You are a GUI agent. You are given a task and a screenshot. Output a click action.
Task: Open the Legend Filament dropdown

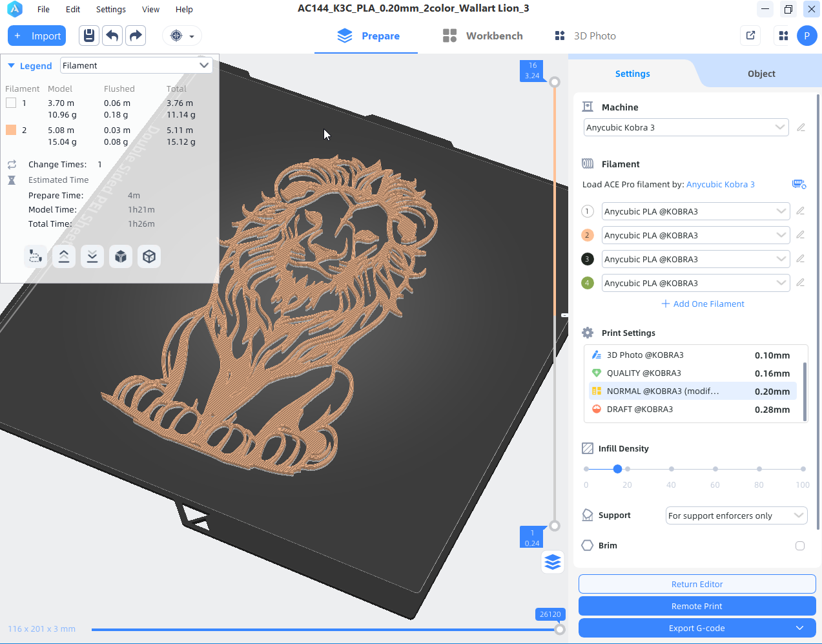tap(136, 65)
